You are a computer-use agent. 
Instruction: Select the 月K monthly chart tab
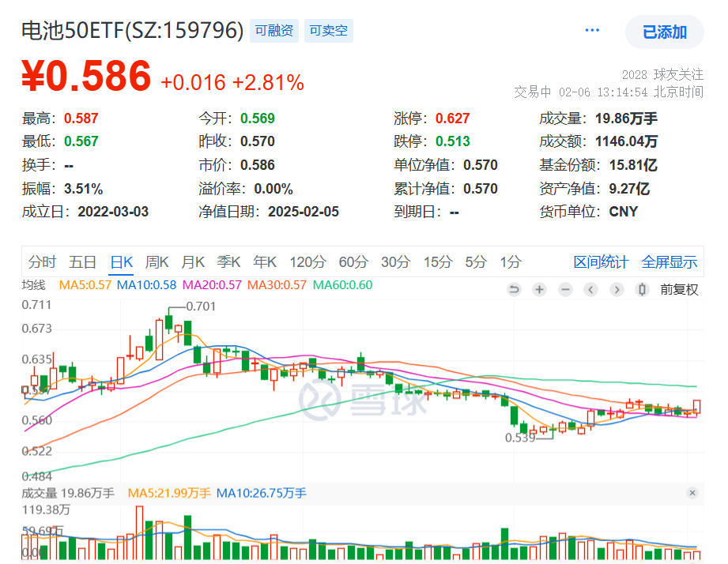coord(192,262)
